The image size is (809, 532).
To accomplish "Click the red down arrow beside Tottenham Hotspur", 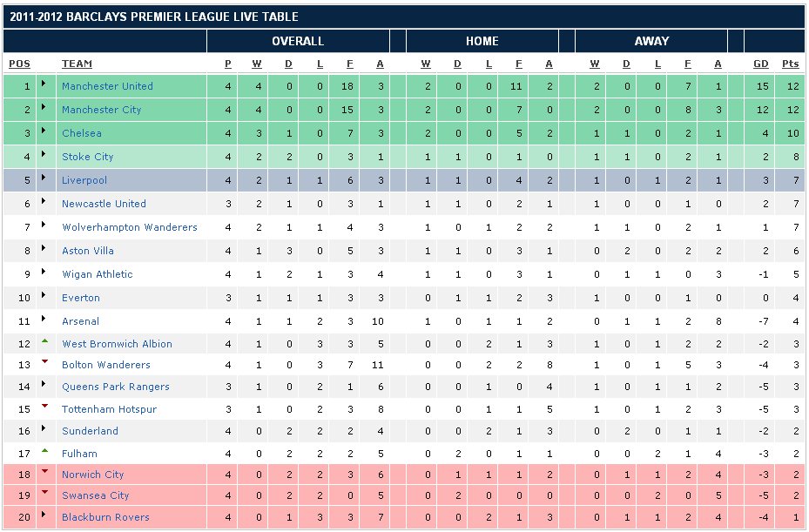I will (44, 407).
